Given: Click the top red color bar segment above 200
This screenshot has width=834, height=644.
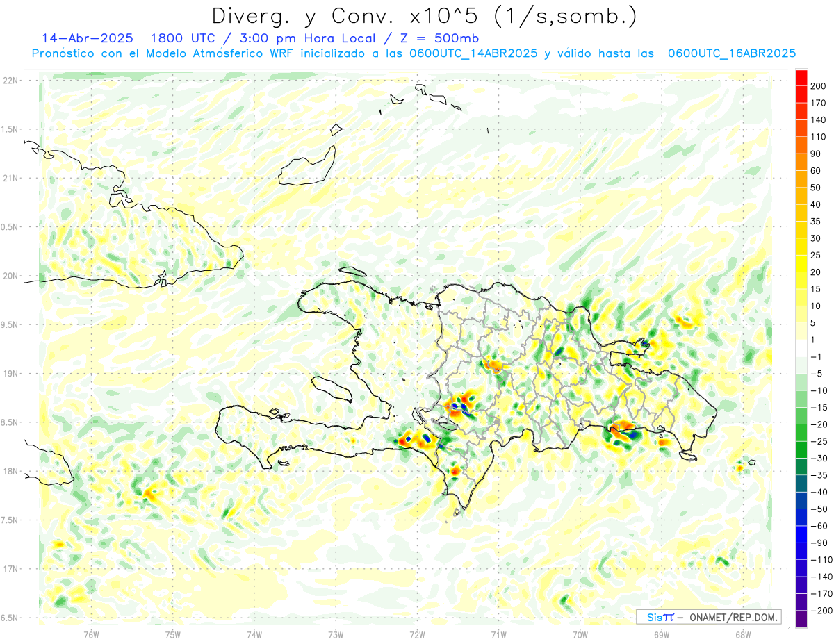Looking at the screenshot, I should tap(801, 76).
